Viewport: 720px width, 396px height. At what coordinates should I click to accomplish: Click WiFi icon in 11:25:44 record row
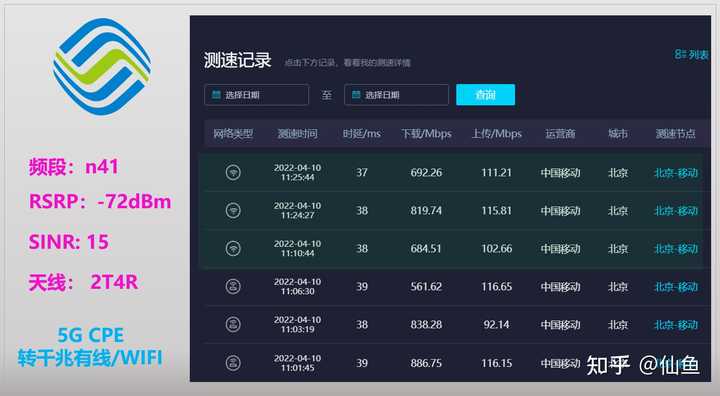pos(233,173)
